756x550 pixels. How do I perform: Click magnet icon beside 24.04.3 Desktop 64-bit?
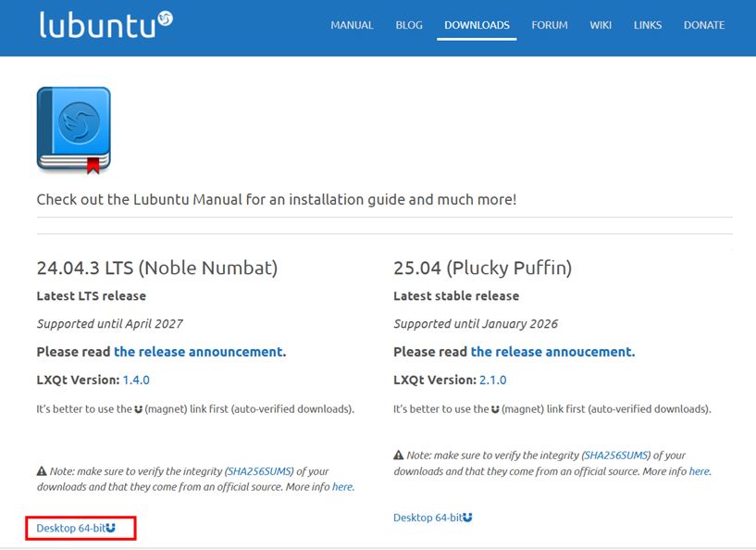[x=111, y=528]
